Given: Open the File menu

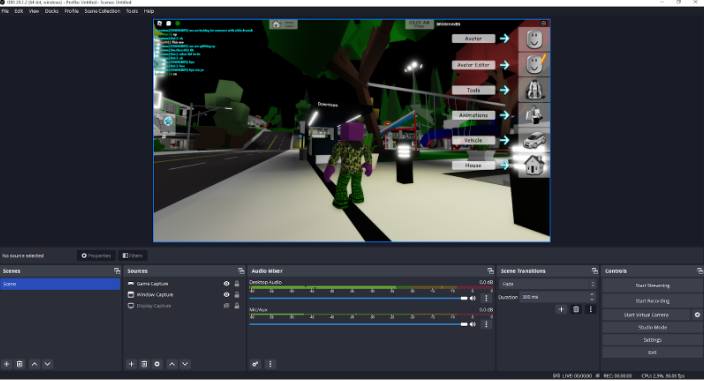Looking at the screenshot, I should pyautogui.click(x=5, y=11).
